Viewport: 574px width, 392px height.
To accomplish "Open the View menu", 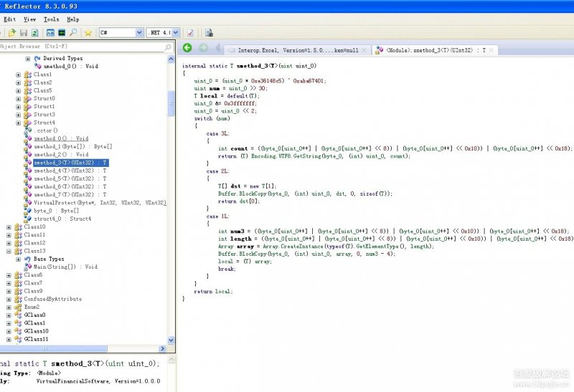I will coord(29,19).
